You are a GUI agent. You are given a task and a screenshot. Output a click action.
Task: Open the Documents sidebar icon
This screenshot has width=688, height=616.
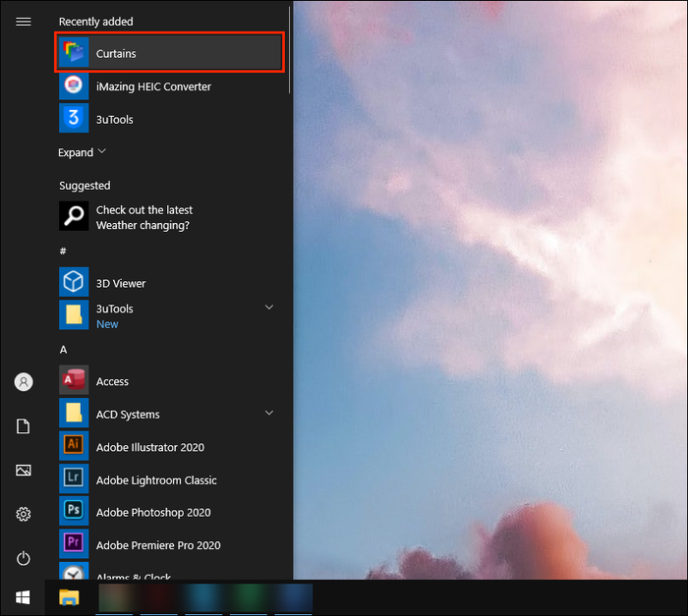[x=24, y=426]
